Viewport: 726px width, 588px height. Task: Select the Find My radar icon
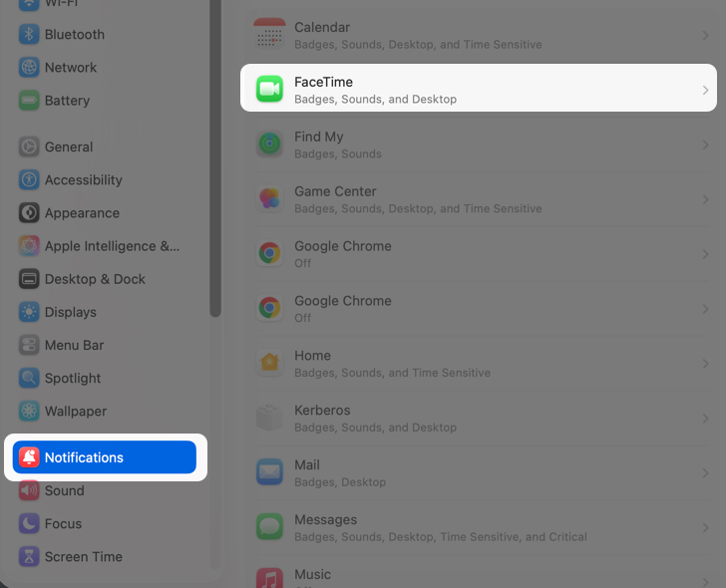269,144
